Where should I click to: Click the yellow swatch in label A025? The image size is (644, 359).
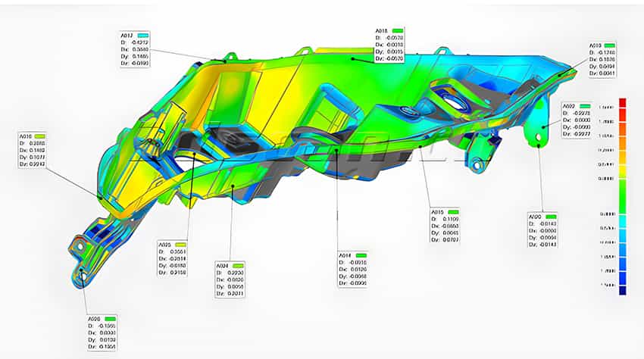(x=180, y=245)
